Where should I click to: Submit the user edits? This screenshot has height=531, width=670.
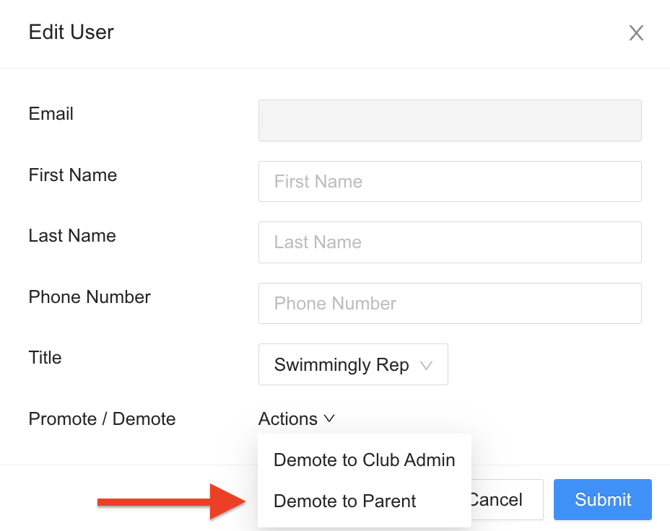pyautogui.click(x=602, y=499)
